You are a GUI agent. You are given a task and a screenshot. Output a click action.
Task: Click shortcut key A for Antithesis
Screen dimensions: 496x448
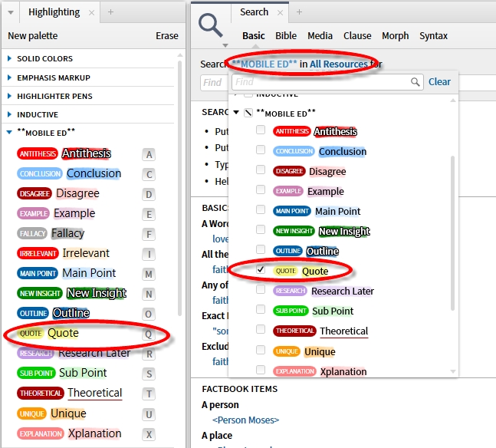[149, 154]
